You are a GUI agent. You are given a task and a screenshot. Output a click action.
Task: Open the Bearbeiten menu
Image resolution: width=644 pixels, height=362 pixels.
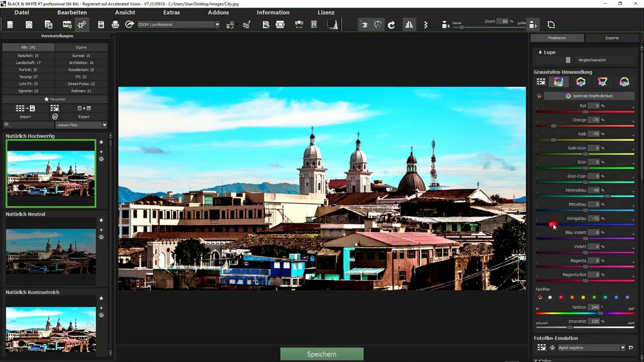72,13
